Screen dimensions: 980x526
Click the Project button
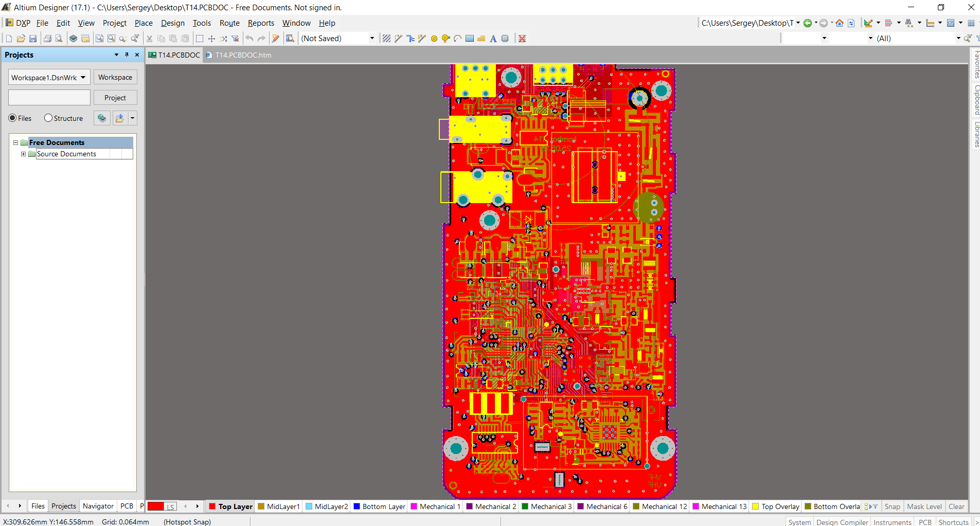click(115, 98)
